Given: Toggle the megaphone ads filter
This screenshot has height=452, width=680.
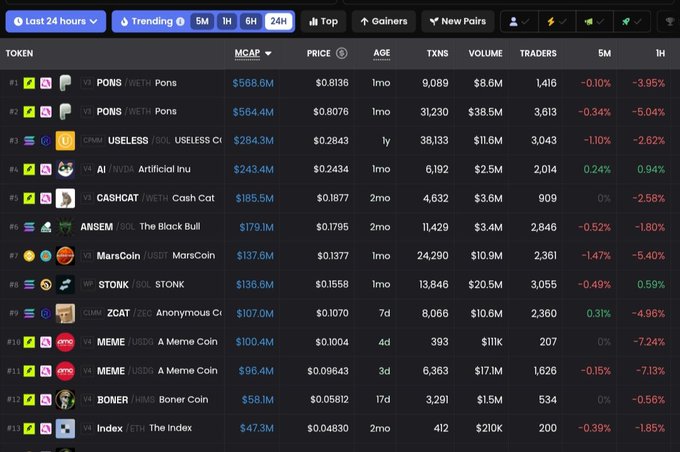Looking at the screenshot, I should [x=595, y=21].
